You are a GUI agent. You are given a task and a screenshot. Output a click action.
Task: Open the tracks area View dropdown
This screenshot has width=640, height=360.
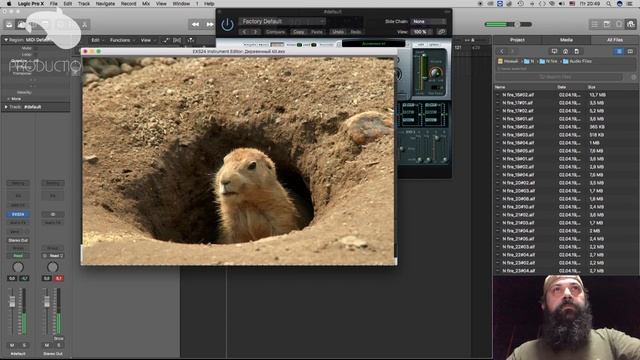(148, 40)
